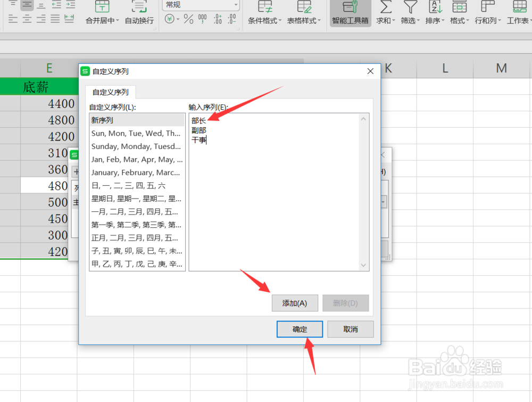Viewport: 532px width, 402px height.
Task: Select column header M
Action: [501, 68]
